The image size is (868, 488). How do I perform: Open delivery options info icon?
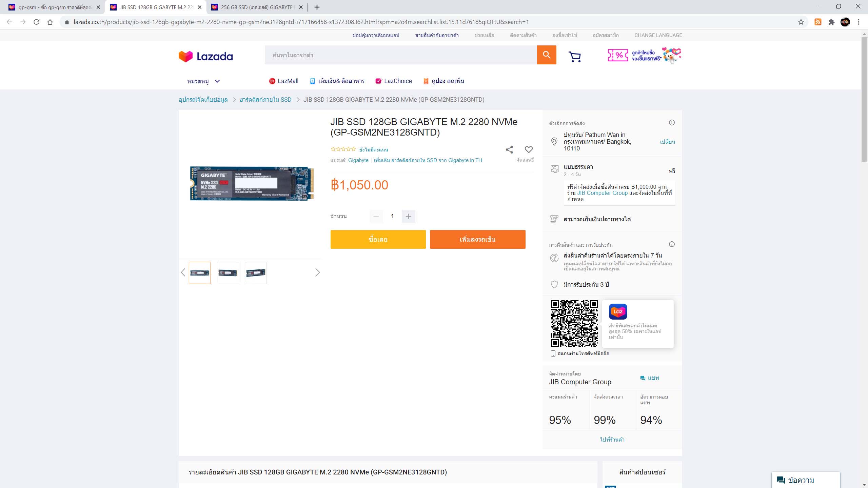coord(672,123)
